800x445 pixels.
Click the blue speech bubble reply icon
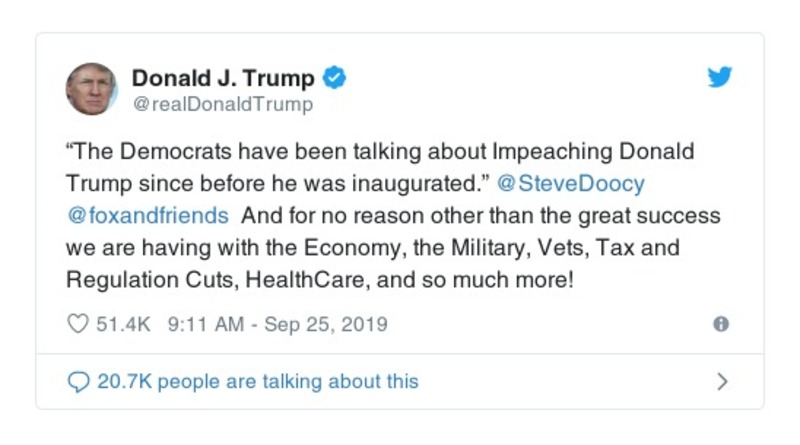(x=78, y=381)
